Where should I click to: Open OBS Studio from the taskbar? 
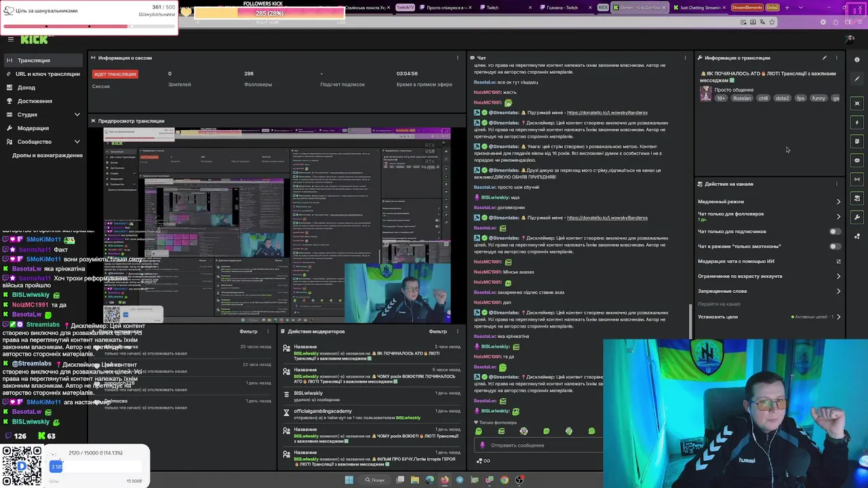[519, 480]
